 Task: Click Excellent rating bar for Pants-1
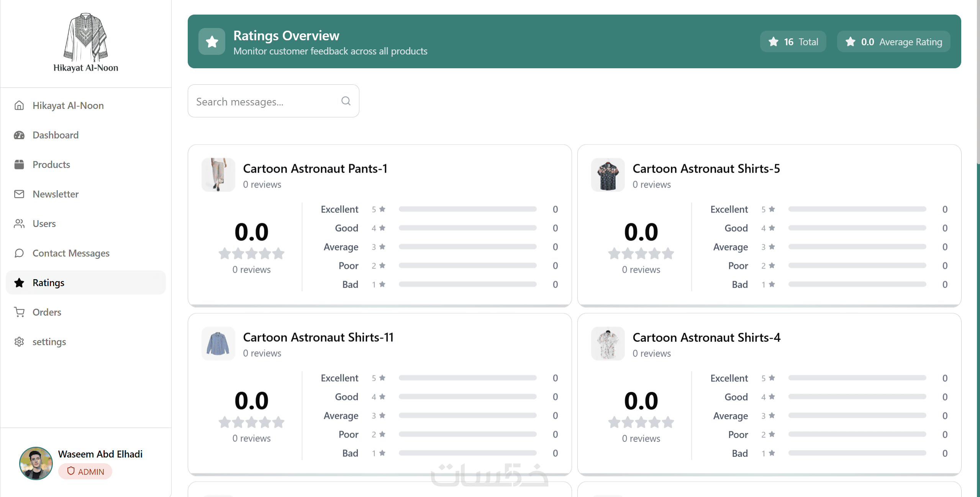tap(467, 209)
